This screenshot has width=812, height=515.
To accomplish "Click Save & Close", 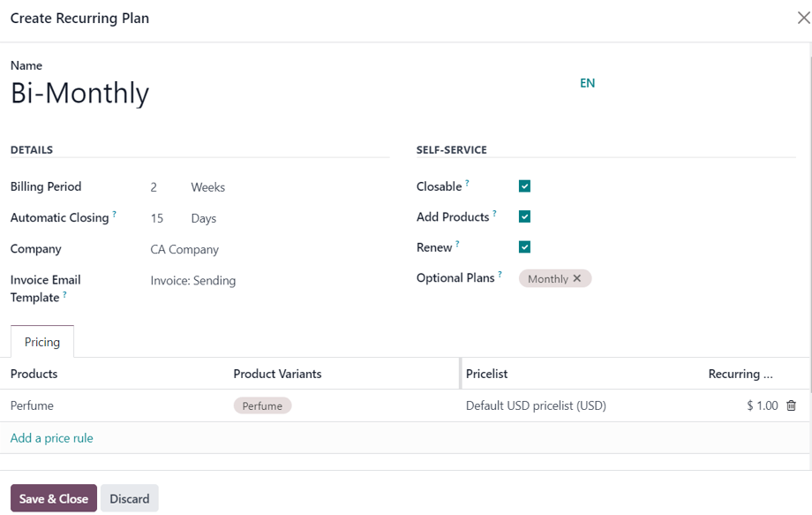I will click(x=53, y=497).
